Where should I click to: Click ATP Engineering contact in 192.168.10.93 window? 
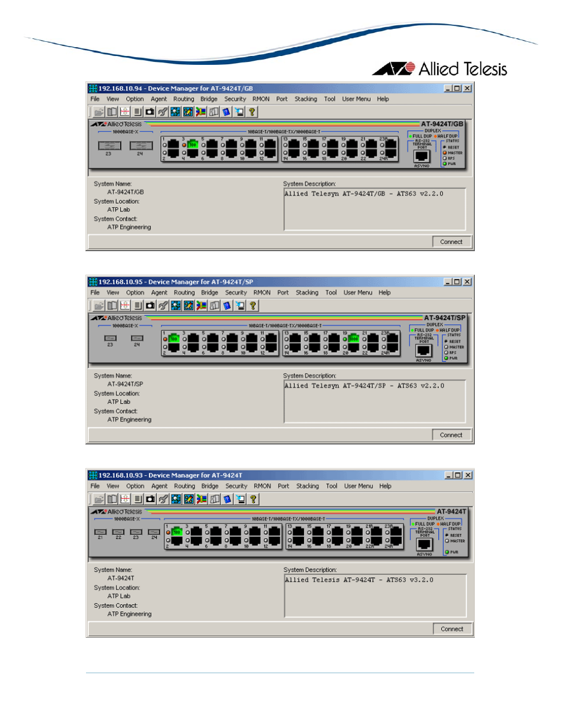tap(129, 614)
